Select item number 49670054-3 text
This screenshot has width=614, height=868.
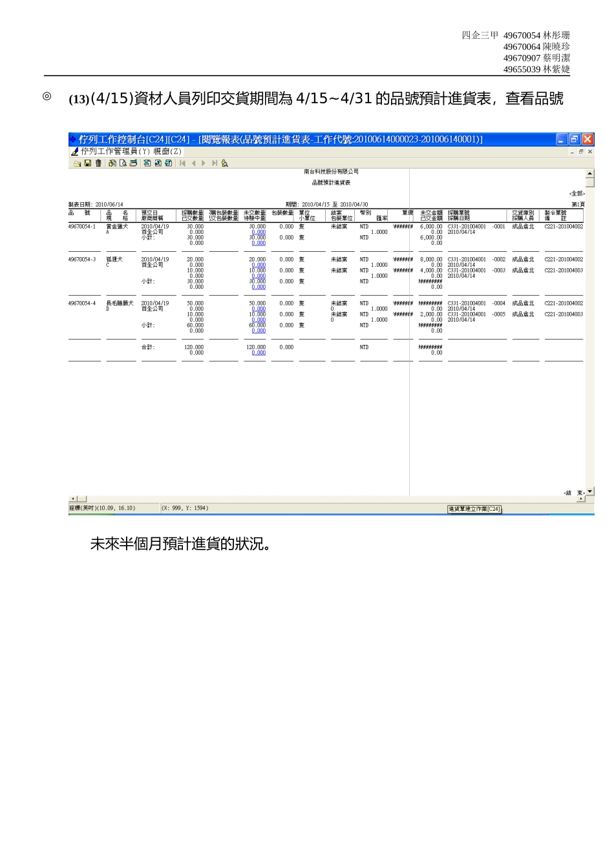[x=82, y=260]
